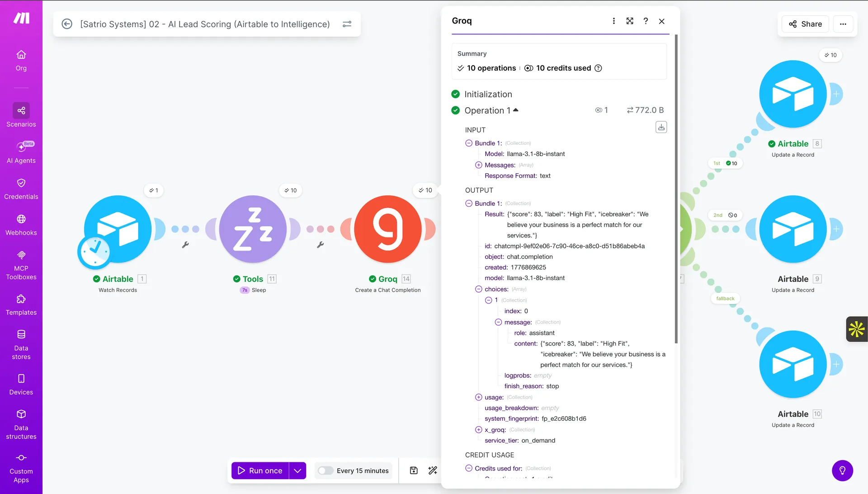Open the scenario settings sliders icon
Image resolution: width=868 pixels, height=494 pixels.
347,24
